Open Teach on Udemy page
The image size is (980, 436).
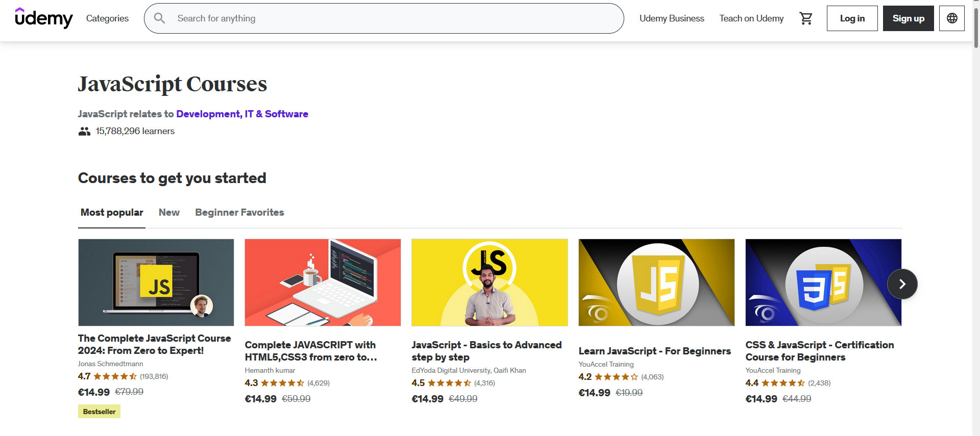point(751,18)
